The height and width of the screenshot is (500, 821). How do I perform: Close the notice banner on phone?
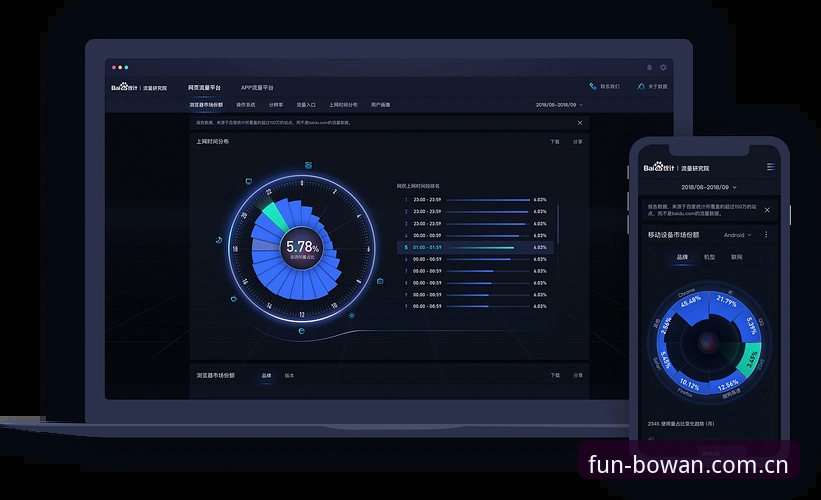[x=767, y=210]
